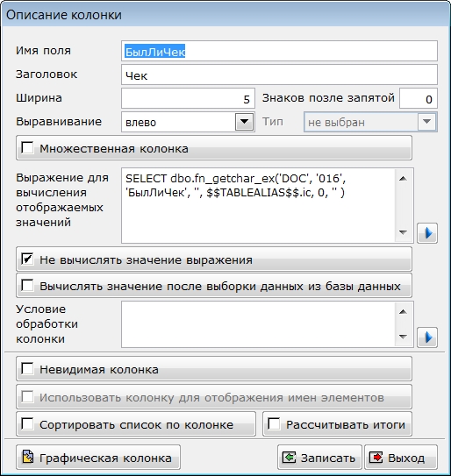Check the Невидимая колонка option
Viewport: 451px width, 476px height.
(28, 369)
